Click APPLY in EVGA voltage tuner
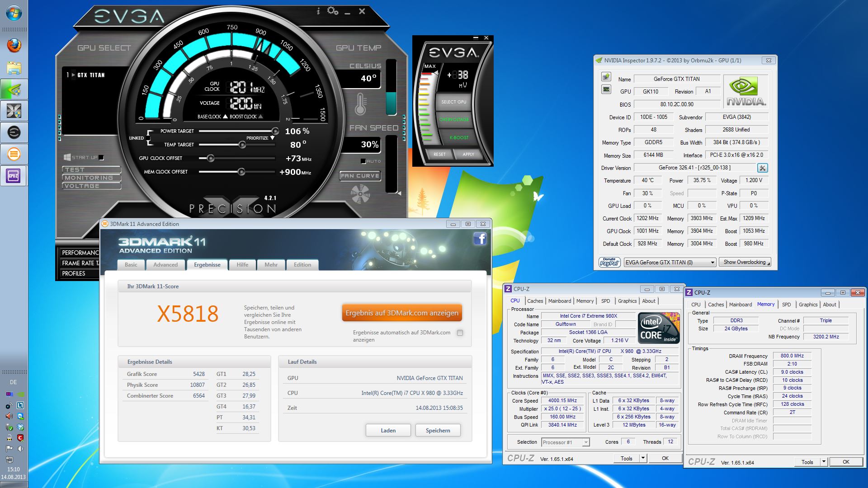 point(468,154)
